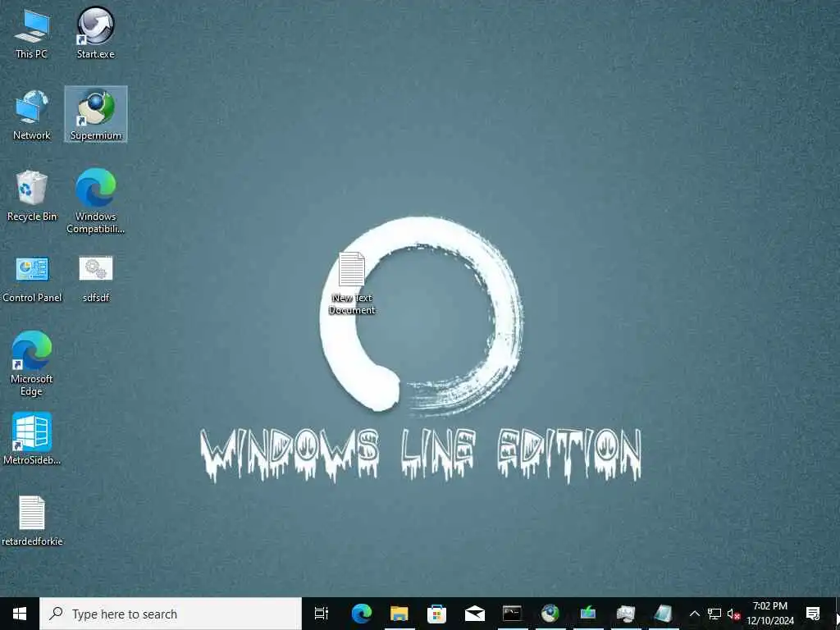Viewport: 840px width, 630px height.
Task: Open the Mail app from taskbar
Action: 475,614
